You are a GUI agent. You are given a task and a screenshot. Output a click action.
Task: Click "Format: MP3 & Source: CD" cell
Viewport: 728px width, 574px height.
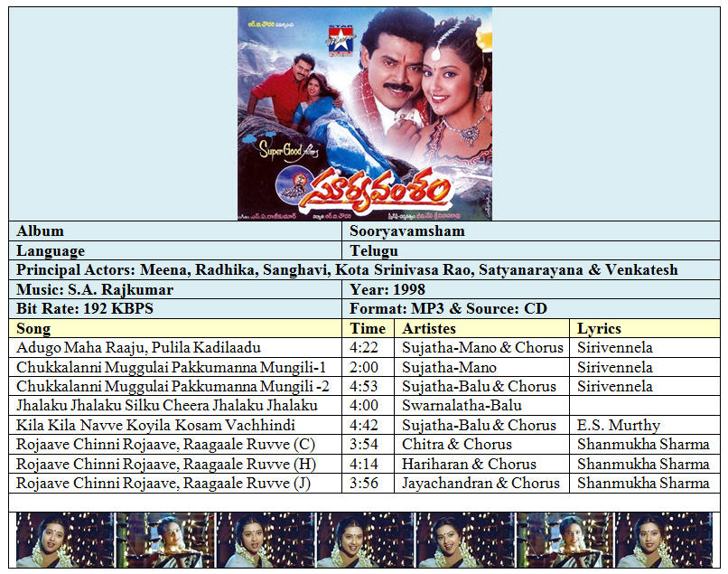click(531, 308)
